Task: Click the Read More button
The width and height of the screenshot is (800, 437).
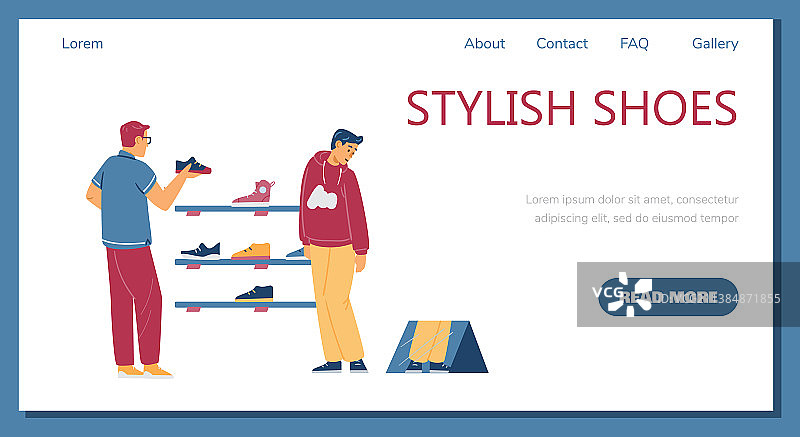Action: (668, 297)
